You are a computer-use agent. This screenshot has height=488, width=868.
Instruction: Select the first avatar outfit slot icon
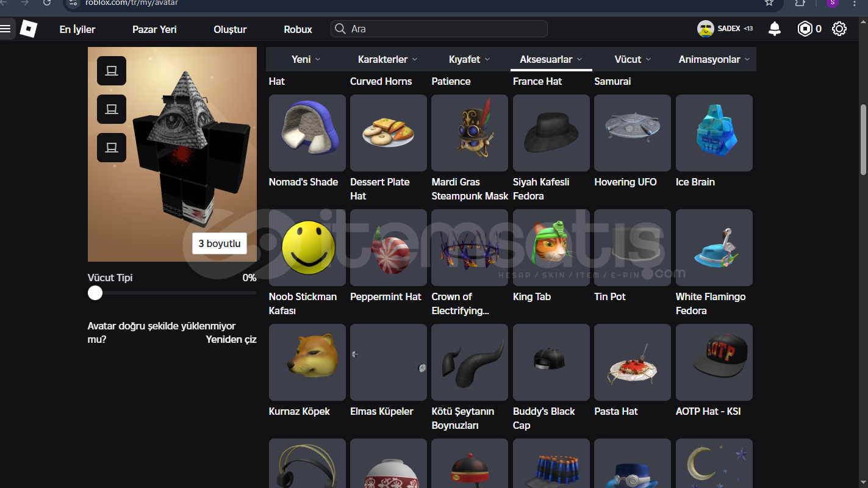point(112,71)
